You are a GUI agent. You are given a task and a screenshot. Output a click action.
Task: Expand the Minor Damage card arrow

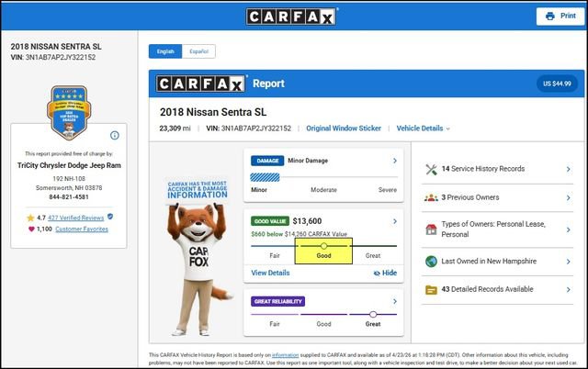point(394,161)
